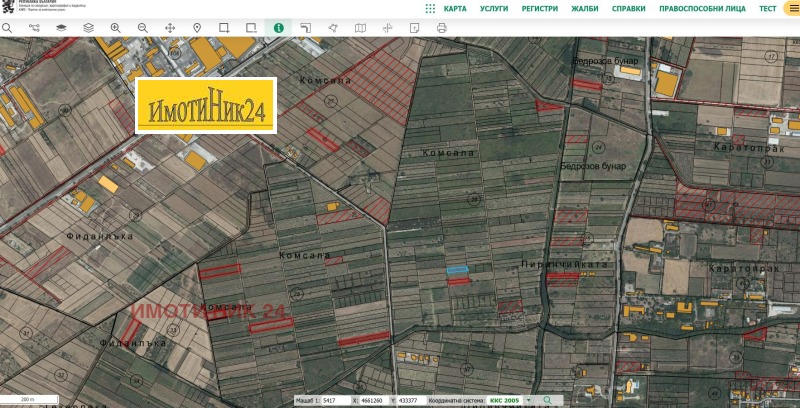Screen dimensions: 800x408
Task: Click the blue highlighted parcel on map
Action: click(x=458, y=270)
